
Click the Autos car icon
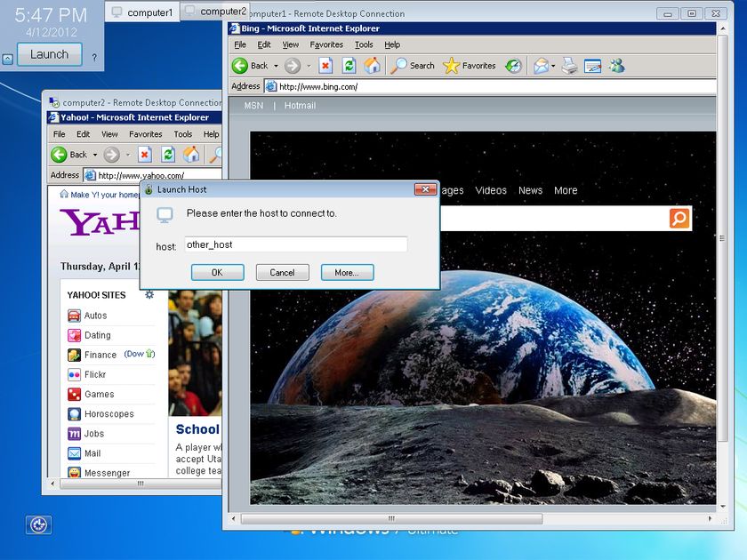[74, 316]
